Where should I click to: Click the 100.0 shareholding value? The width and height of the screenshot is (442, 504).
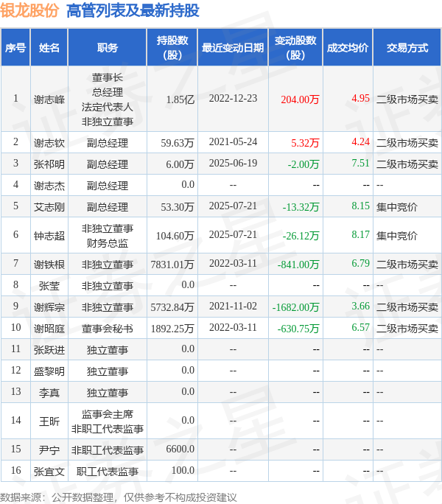(183, 471)
